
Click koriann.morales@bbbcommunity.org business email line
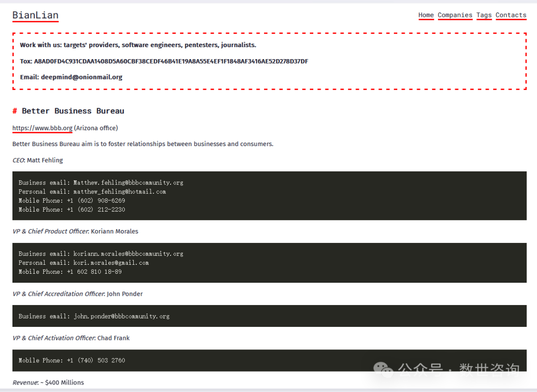click(100, 254)
